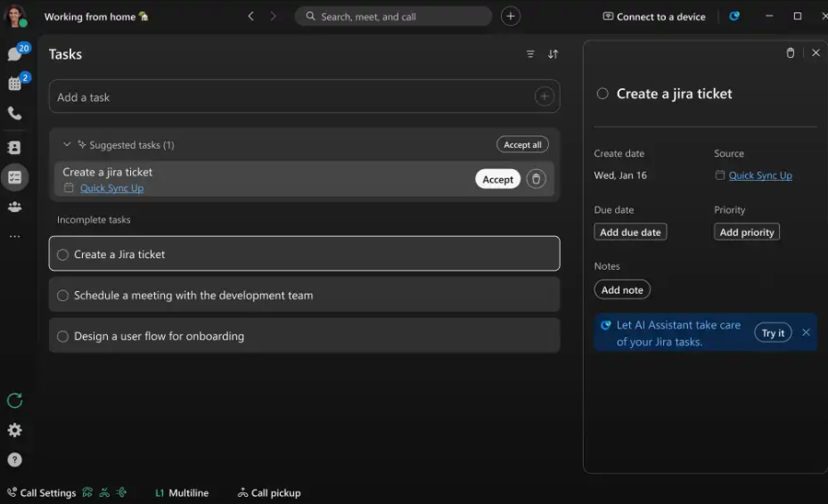Toggle completion circle in details panel
The height and width of the screenshot is (504, 828).
603,93
